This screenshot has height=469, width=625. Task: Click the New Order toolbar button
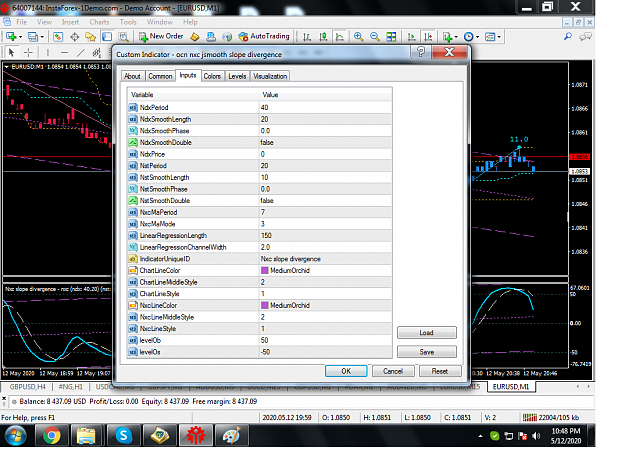click(x=161, y=37)
